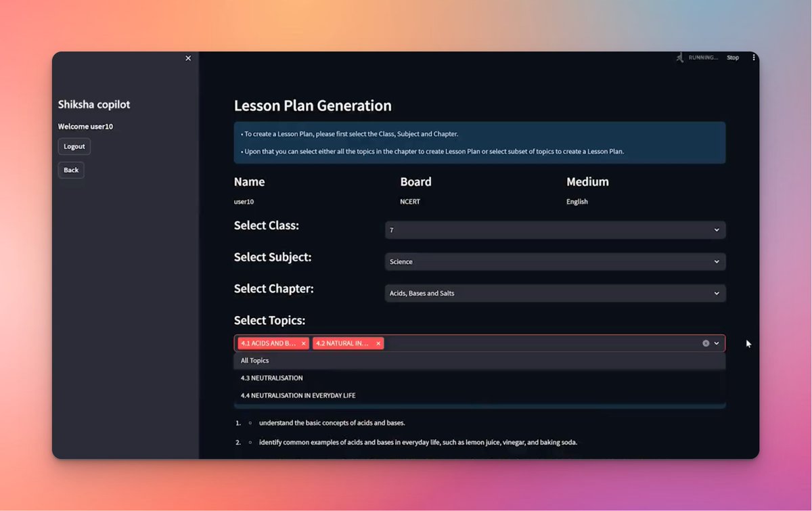Open the Select Class dropdown
This screenshot has width=812, height=511.
pyautogui.click(x=555, y=230)
